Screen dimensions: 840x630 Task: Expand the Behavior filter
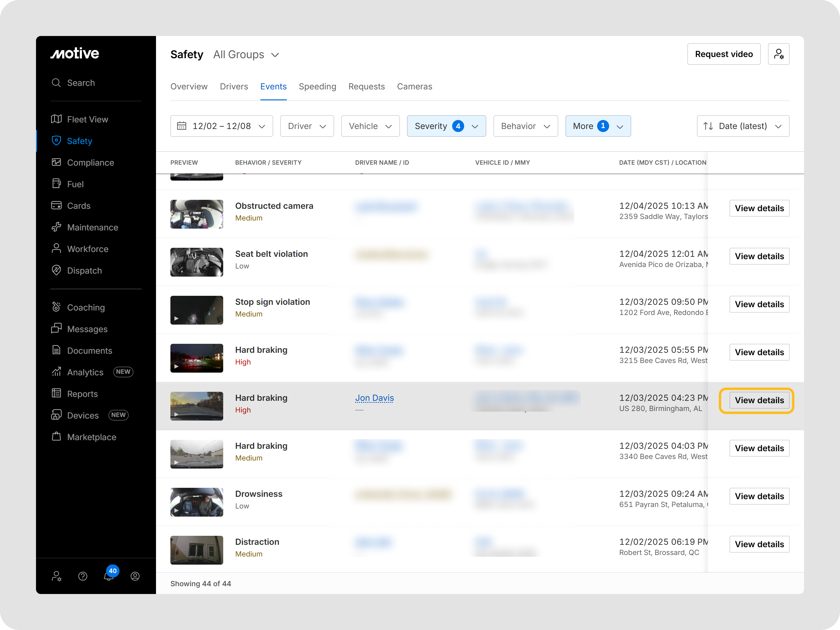(526, 126)
